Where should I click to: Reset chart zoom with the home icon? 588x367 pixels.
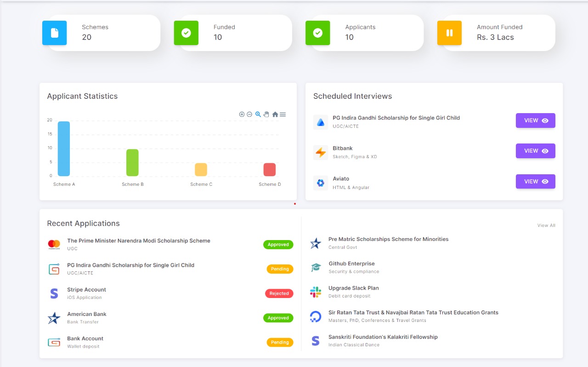[x=275, y=114]
